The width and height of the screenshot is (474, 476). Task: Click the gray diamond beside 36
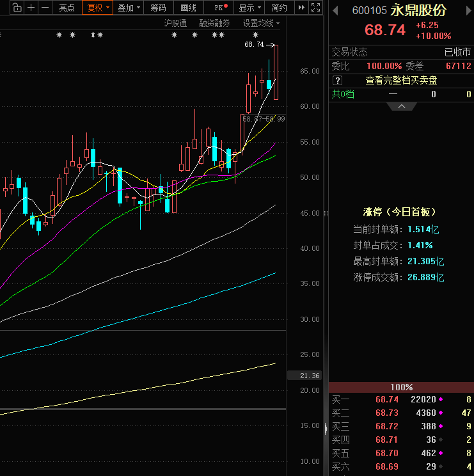(x=441, y=440)
